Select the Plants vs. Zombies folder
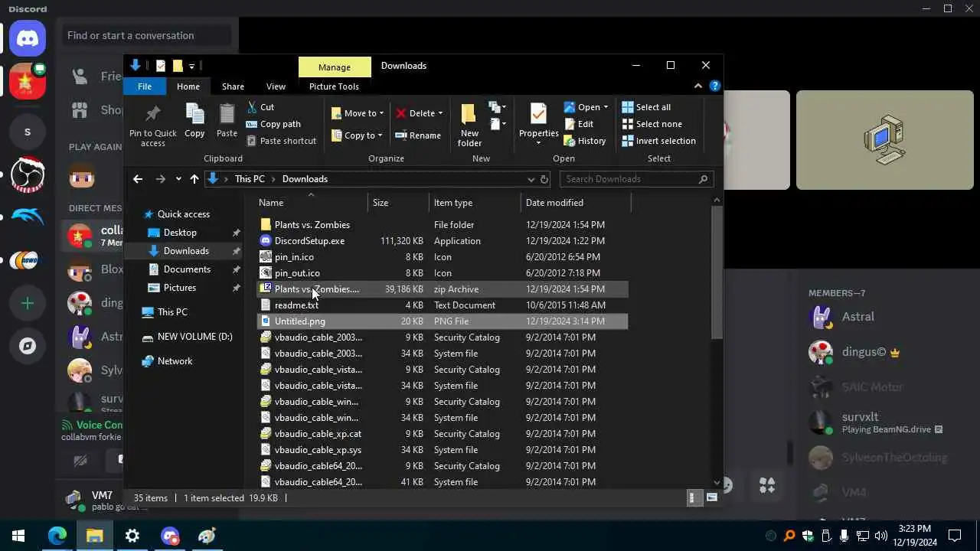The image size is (980, 551). (443, 225)
